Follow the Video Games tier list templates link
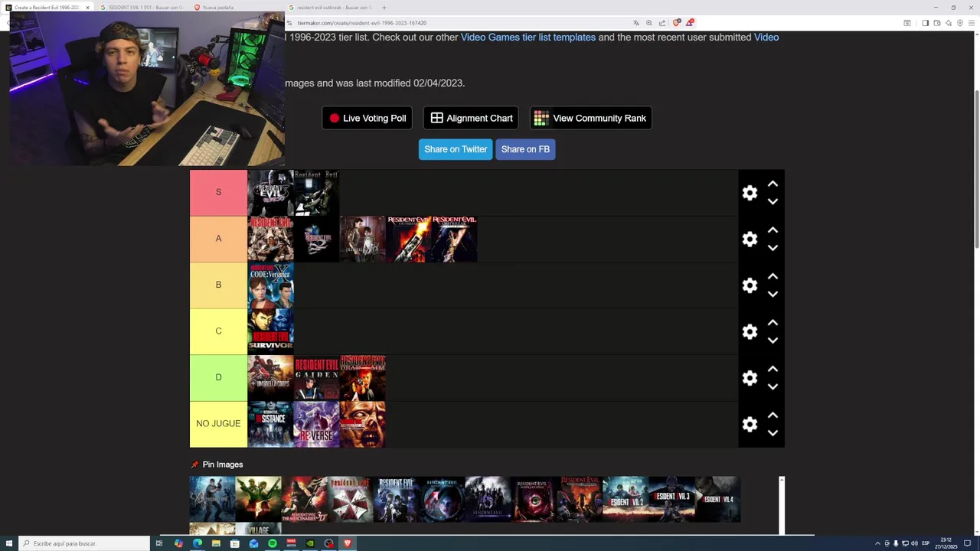Viewport: 980px width, 551px height. tap(528, 37)
